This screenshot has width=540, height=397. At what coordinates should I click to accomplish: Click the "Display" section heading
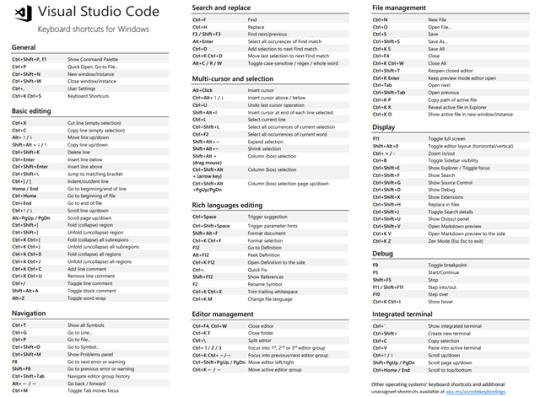(383, 127)
